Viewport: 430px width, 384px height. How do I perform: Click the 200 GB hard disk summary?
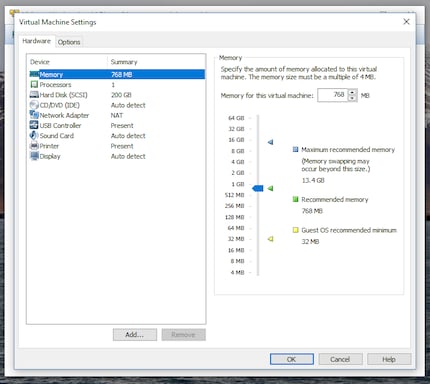(121, 95)
